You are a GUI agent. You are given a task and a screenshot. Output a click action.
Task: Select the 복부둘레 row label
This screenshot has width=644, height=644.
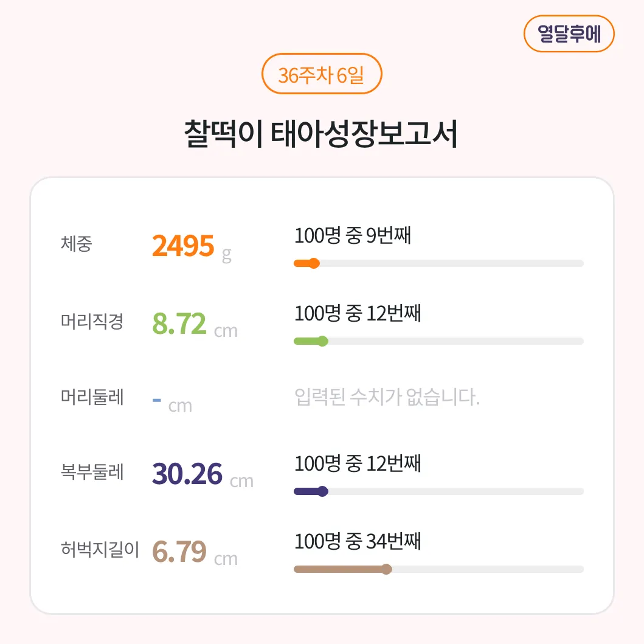[92, 471]
